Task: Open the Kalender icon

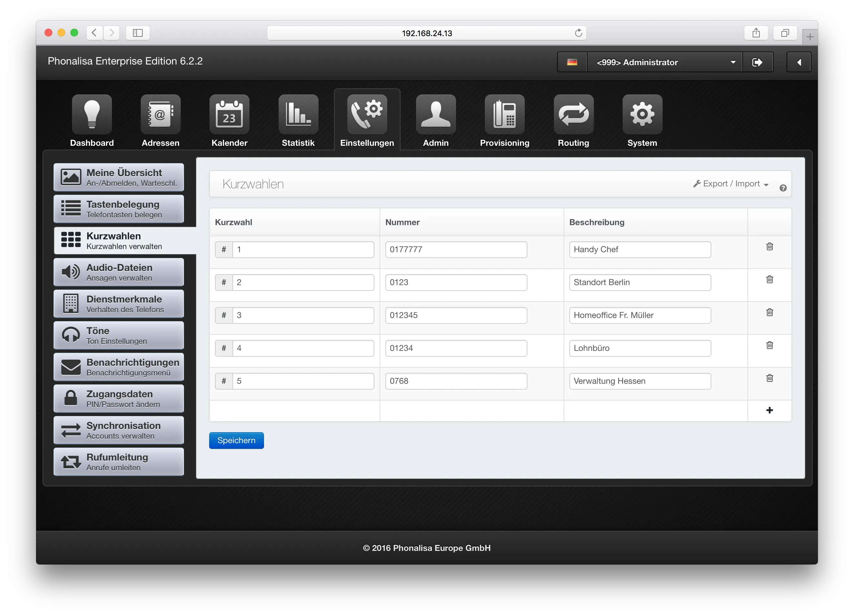Action: coord(229,114)
